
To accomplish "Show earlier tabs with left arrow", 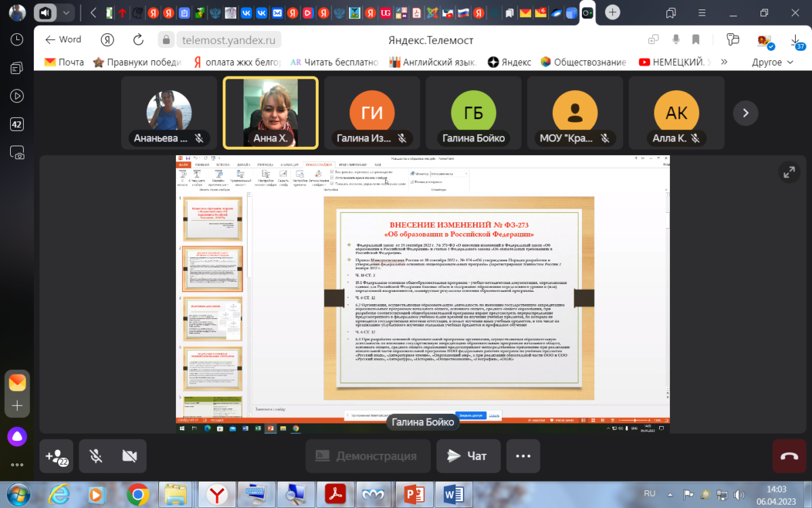I will [x=93, y=12].
